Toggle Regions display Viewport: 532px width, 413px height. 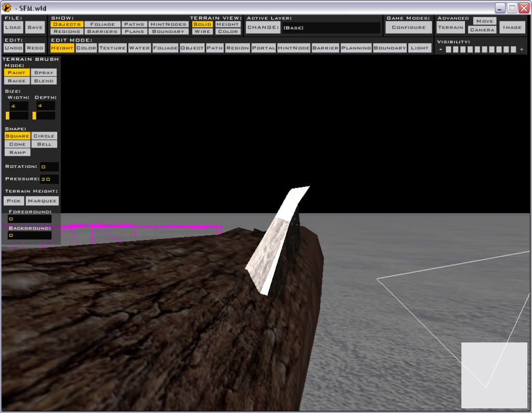click(x=67, y=32)
